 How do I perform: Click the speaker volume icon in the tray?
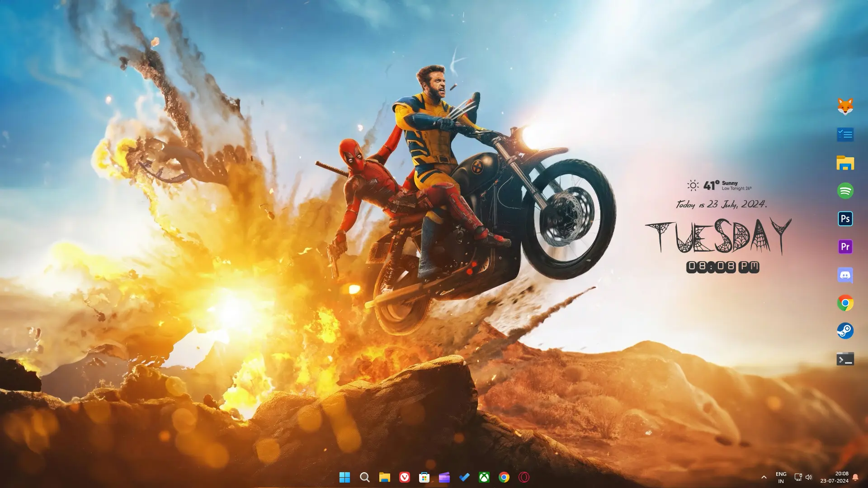point(809,477)
